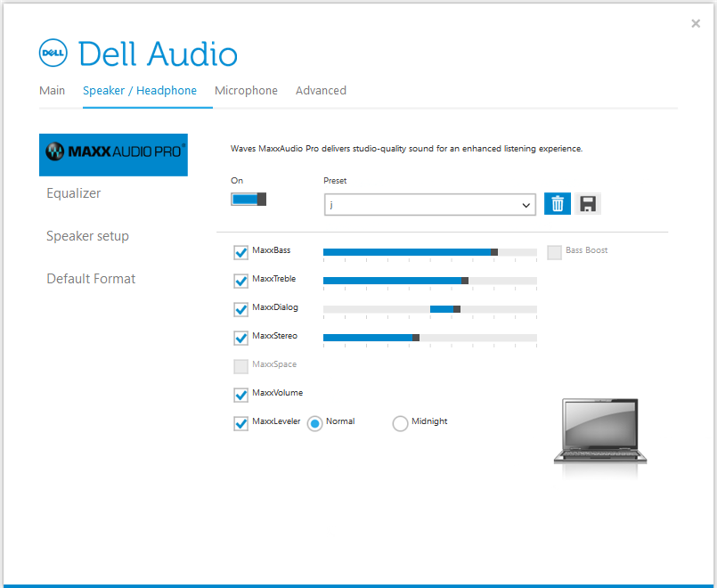The height and width of the screenshot is (588, 717).
Task: Click the MaxxStereo slider bar
Action: pos(429,338)
